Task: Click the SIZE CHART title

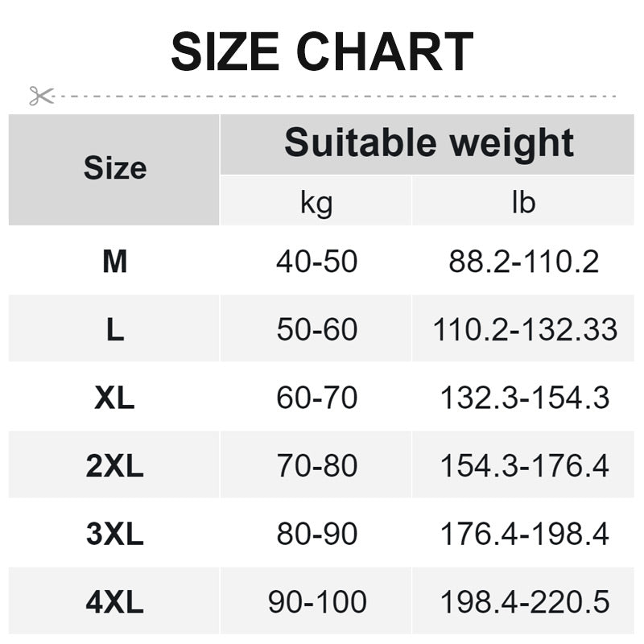Action: coord(322,52)
